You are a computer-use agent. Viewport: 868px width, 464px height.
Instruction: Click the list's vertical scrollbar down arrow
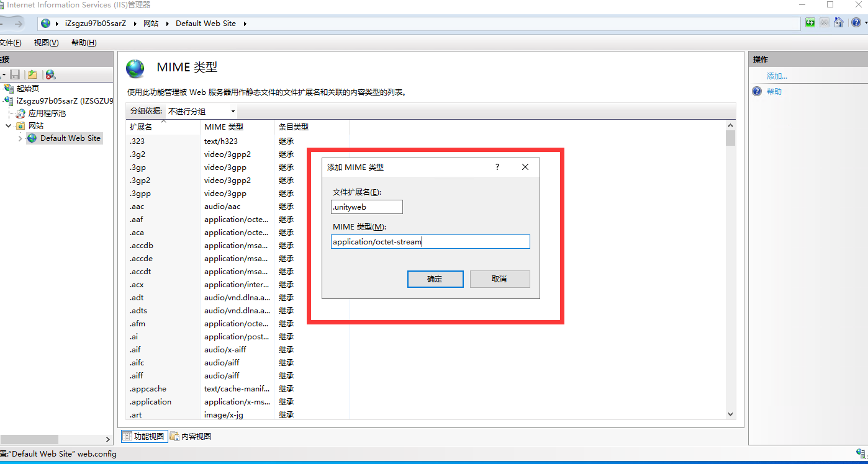point(730,414)
